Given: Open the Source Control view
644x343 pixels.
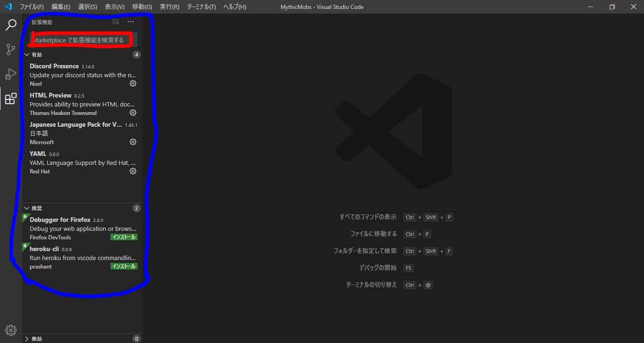Looking at the screenshot, I should (x=11, y=49).
